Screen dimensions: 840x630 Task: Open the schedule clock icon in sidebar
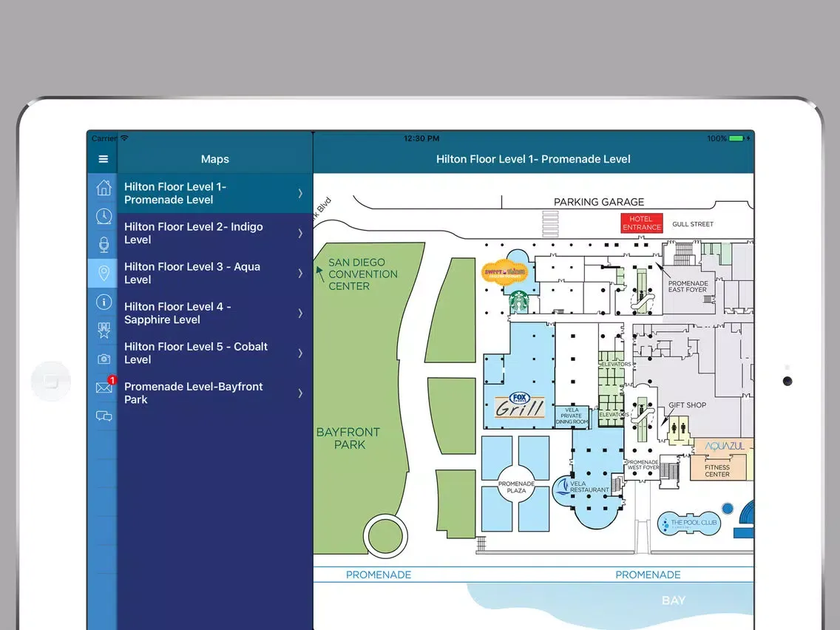tap(104, 216)
